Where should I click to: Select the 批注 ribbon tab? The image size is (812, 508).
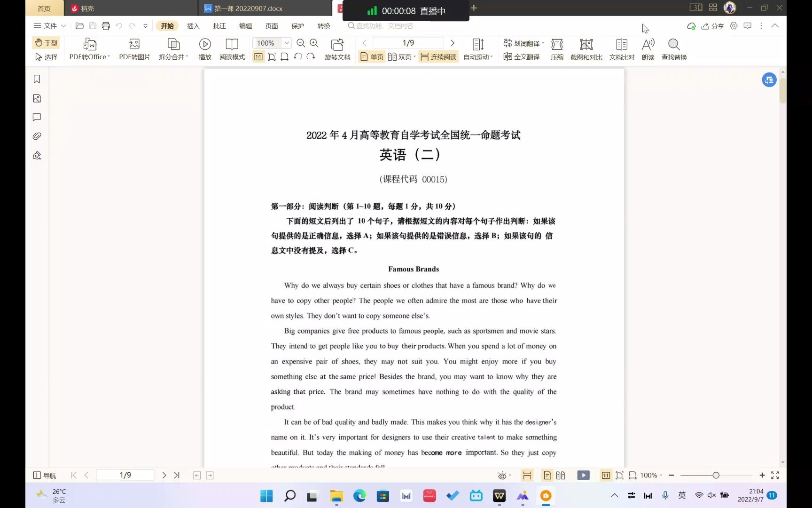tap(219, 26)
